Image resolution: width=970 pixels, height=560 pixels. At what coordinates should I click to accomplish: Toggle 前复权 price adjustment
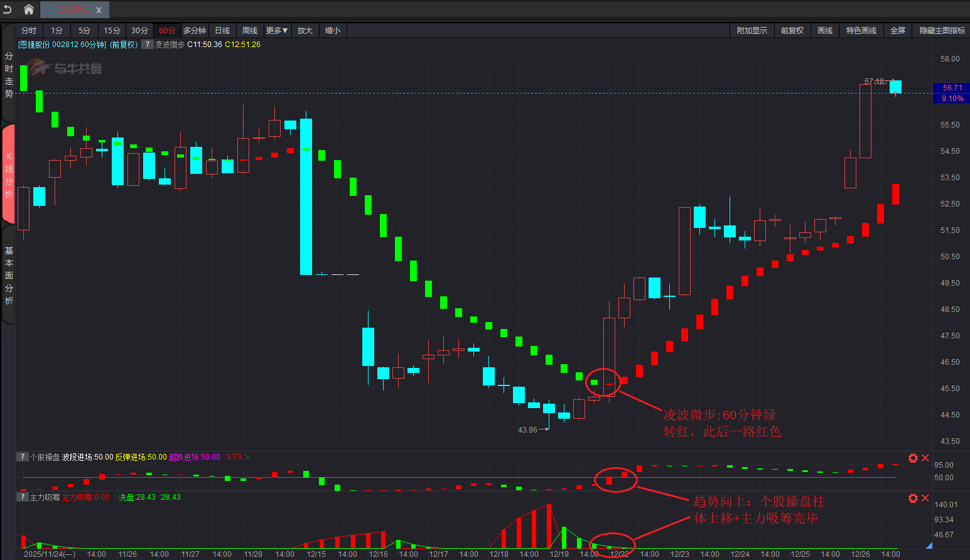pos(792,31)
